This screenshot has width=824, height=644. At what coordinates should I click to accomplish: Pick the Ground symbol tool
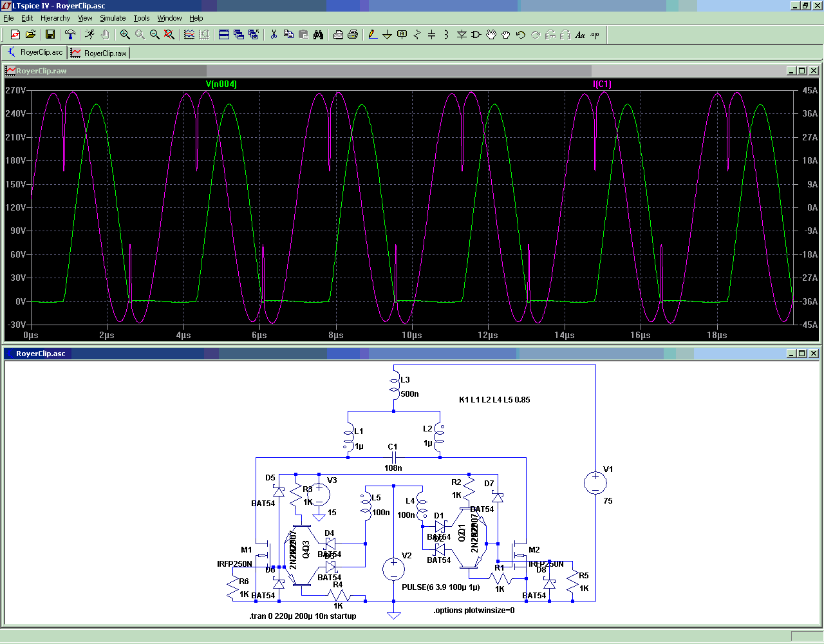point(387,35)
